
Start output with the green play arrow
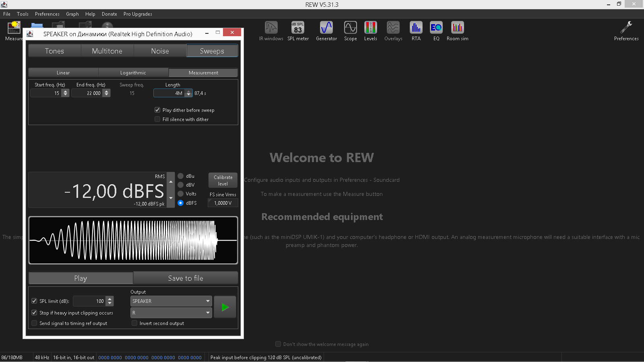[225, 307]
